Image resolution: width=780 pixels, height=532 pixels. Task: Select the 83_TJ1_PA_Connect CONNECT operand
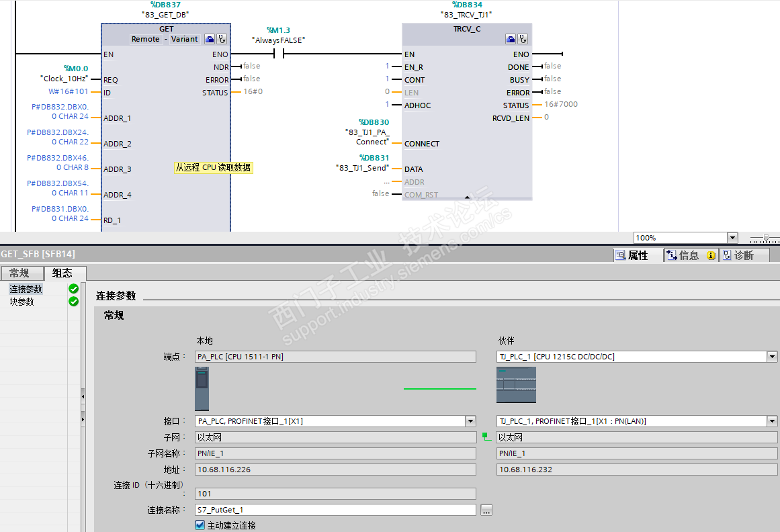click(367, 137)
